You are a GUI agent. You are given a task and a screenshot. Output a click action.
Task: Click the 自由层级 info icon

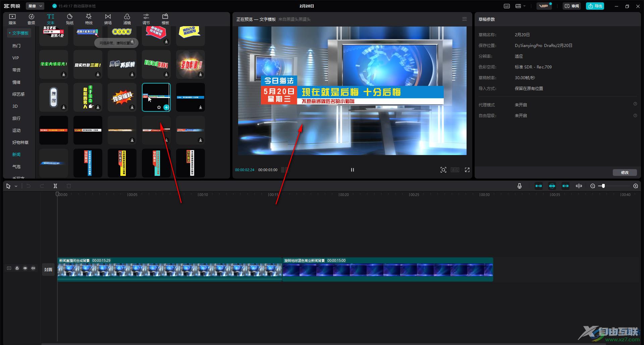(635, 115)
